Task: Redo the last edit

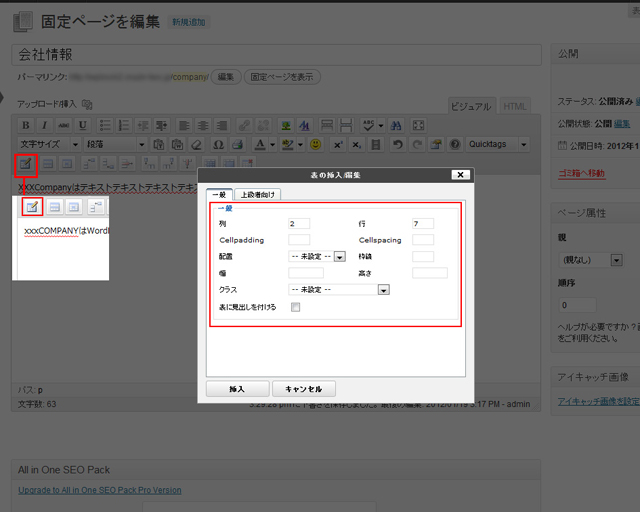Action: (x=417, y=144)
